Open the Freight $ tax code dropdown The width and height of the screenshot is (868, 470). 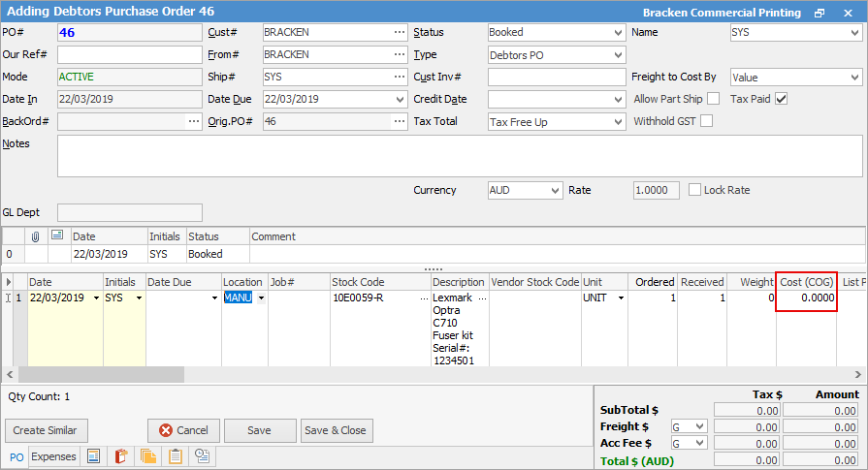(700, 426)
